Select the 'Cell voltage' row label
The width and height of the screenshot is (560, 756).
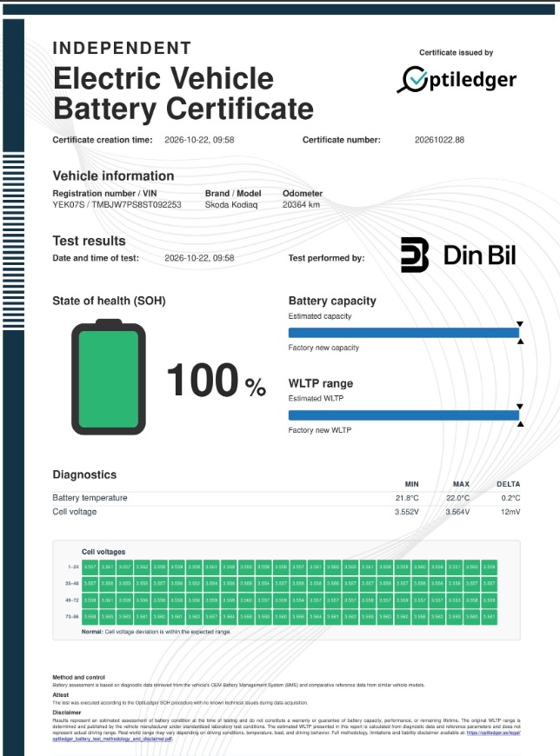point(74,512)
